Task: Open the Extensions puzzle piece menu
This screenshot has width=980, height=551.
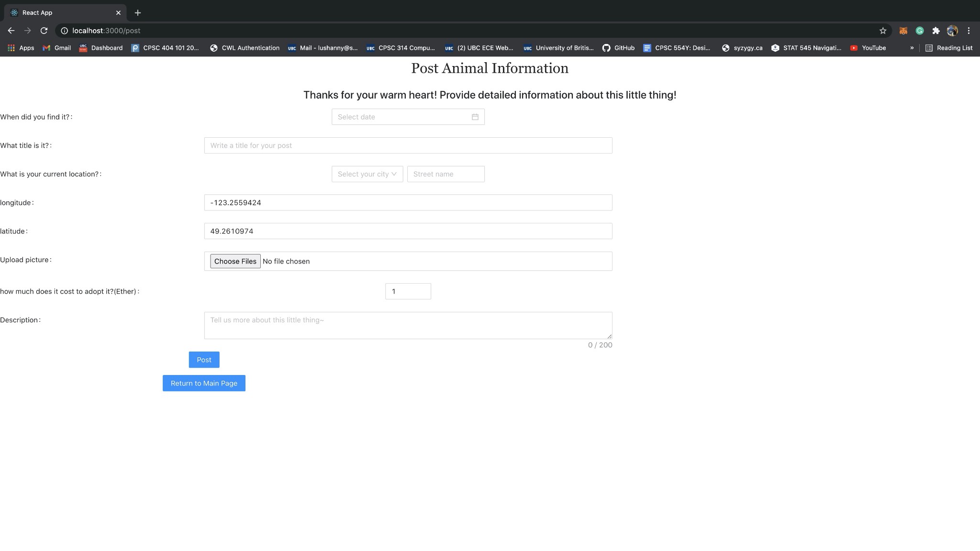Action: (935, 31)
